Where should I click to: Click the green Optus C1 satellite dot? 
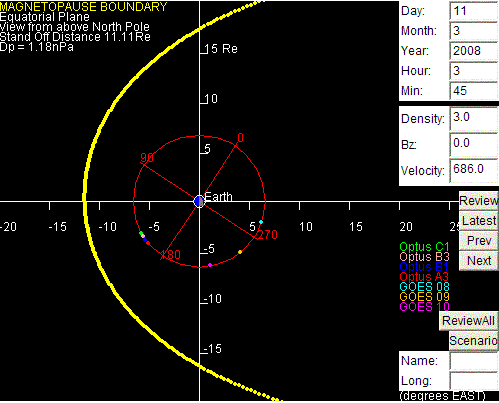pos(141,233)
